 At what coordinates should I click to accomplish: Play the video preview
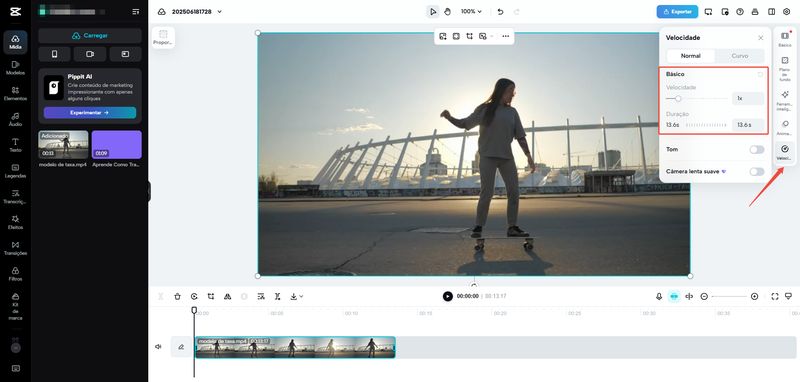pyautogui.click(x=447, y=296)
